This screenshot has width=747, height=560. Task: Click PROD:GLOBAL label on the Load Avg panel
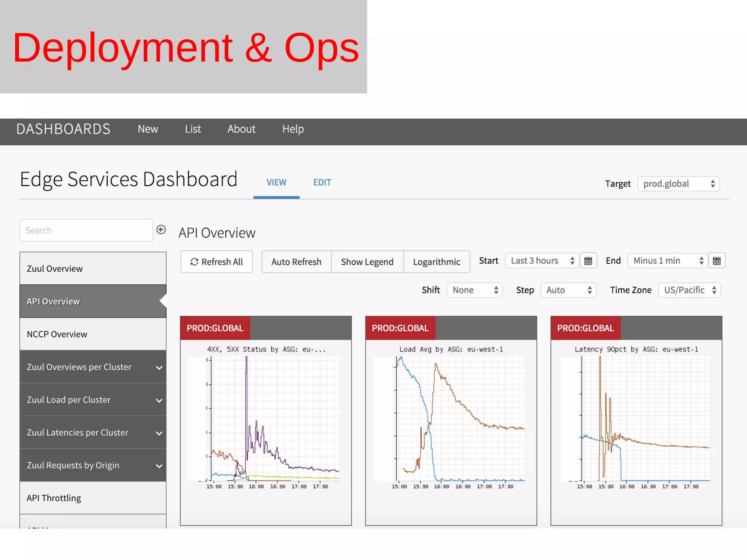[x=400, y=328]
